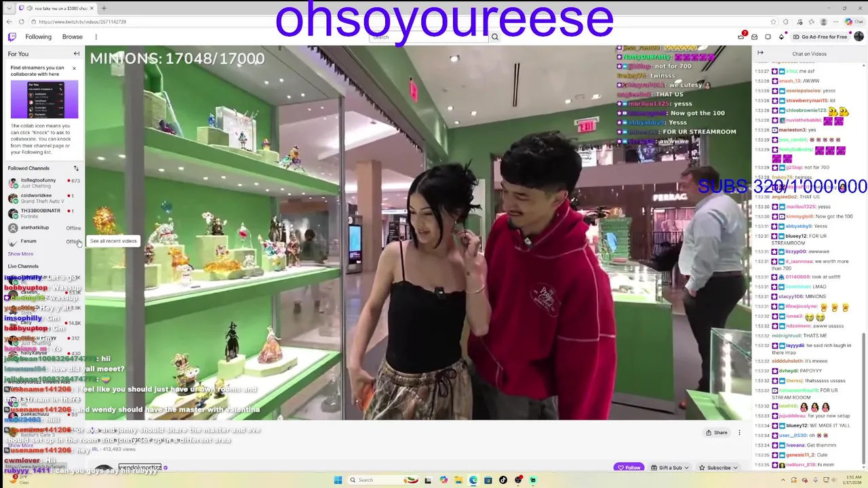This screenshot has width=868, height=488.
Task: Click Chat on Videos header text
Action: (809, 54)
